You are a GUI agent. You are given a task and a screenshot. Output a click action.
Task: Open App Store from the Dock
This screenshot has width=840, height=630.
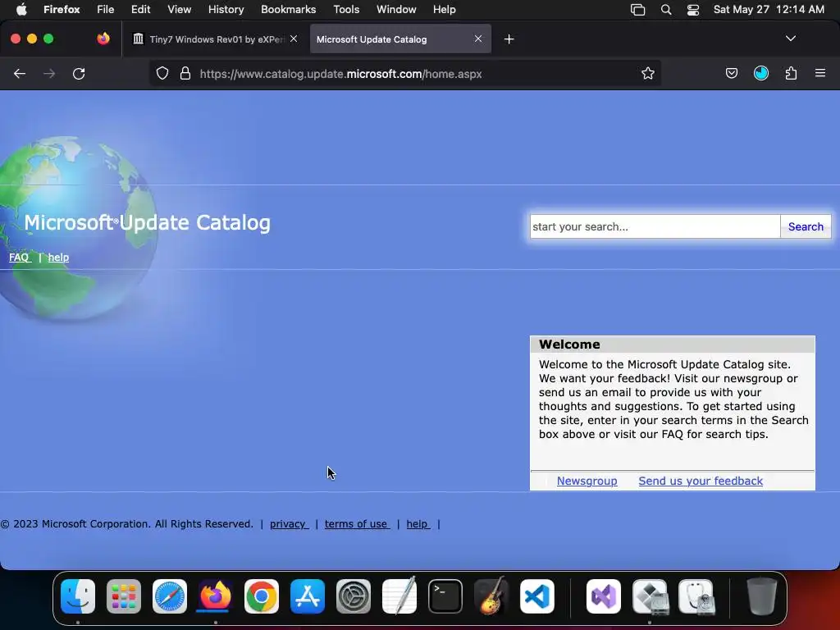pos(308,596)
